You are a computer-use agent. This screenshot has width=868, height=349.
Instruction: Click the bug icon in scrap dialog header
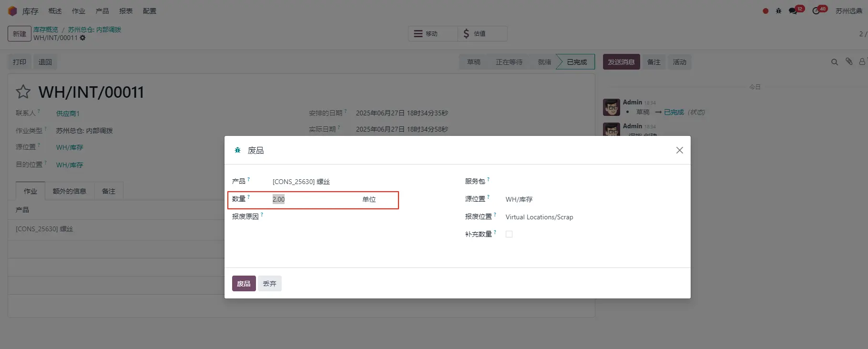click(237, 150)
